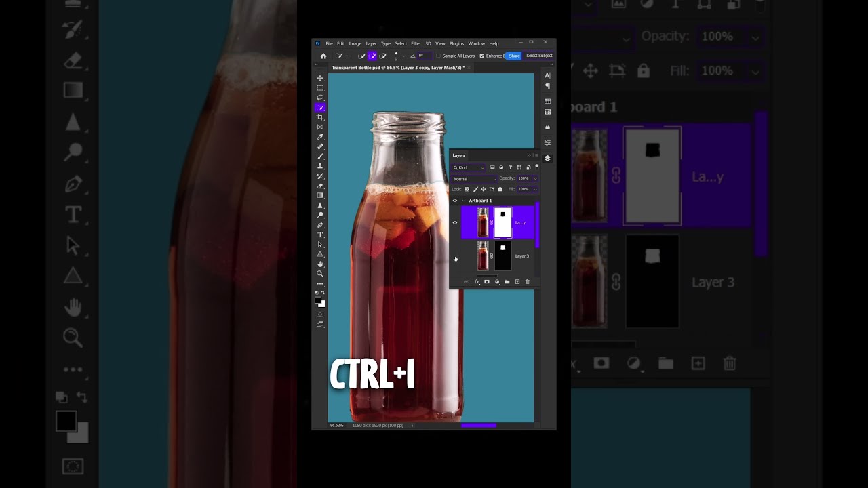Image resolution: width=868 pixels, height=488 pixels.
Task: Toggle lock image pixels brush icon
Action: (475, 189)
